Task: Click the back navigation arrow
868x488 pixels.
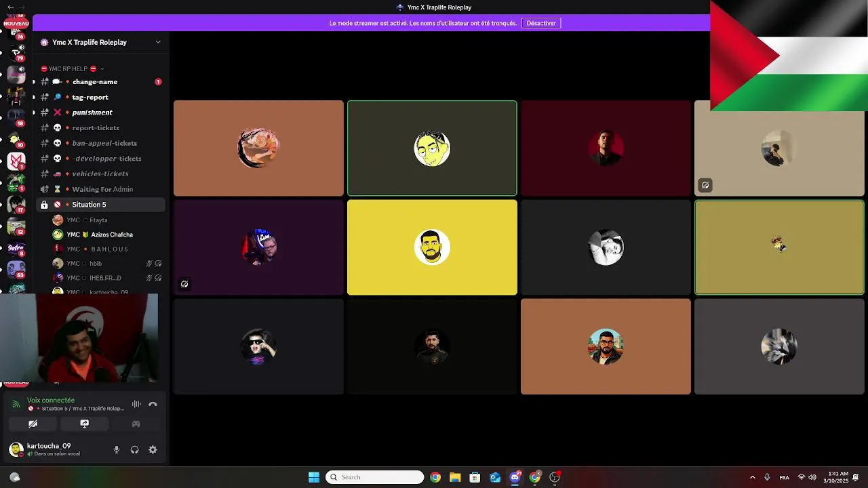Action: (10, 7)
